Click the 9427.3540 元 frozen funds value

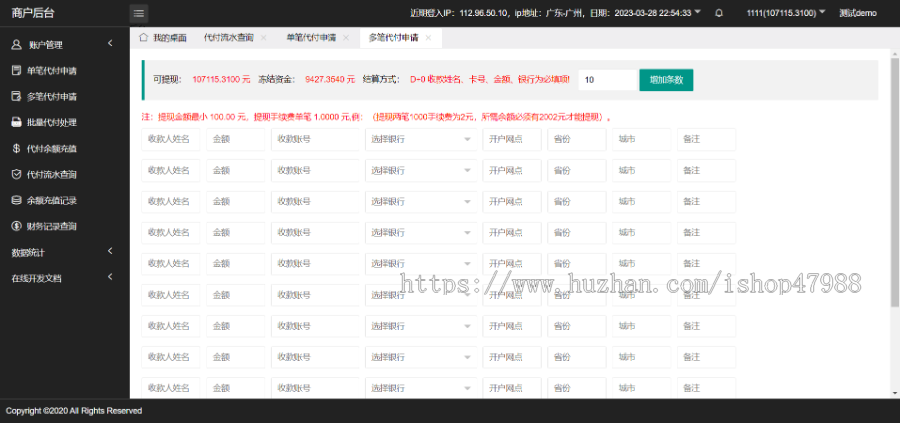tap(330, 80)
